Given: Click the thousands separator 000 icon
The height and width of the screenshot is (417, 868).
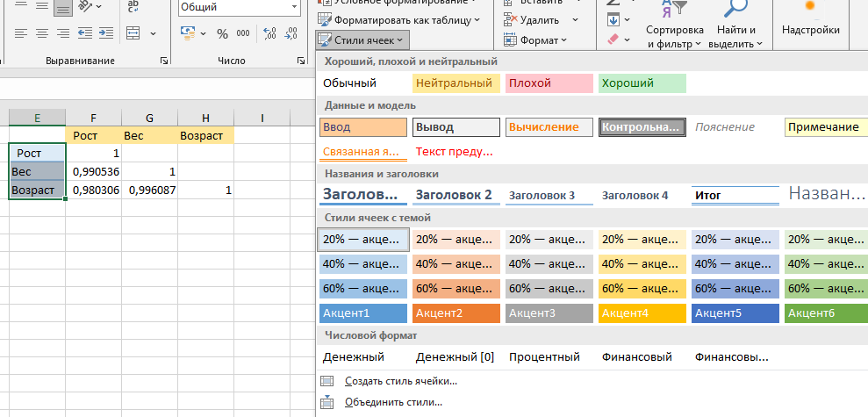Looking at the screenshot, I should coord(245,33).
